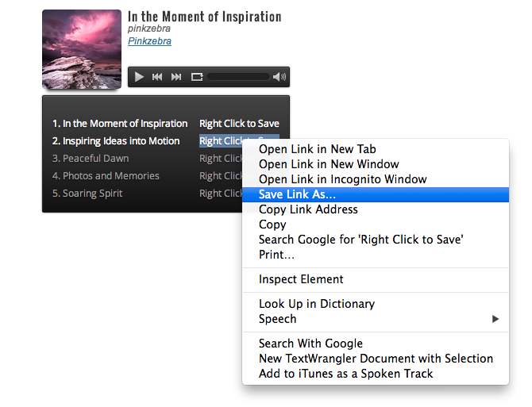532x407 pixels.
Task: Mute audio with the speaker icon
Action: click(279, 77)
